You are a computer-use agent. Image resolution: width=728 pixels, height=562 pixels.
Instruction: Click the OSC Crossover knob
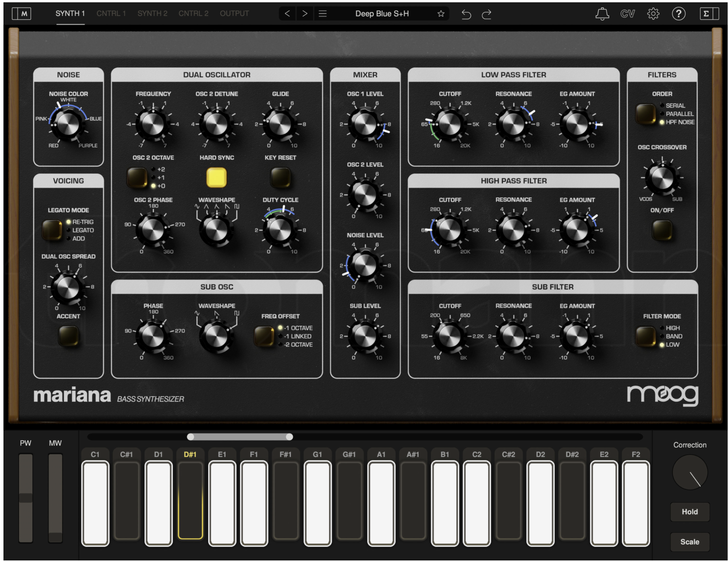click(662, 178)
